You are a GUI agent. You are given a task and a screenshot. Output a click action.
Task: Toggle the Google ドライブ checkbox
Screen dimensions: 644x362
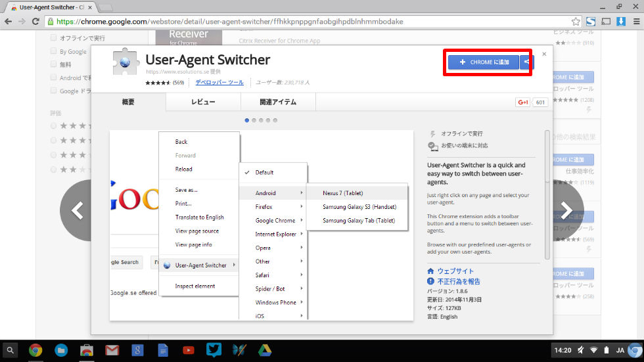click(53, 90)
